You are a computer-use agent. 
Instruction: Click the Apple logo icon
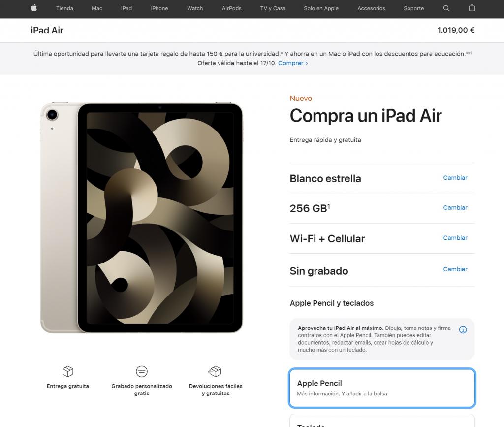pos(34,8)
